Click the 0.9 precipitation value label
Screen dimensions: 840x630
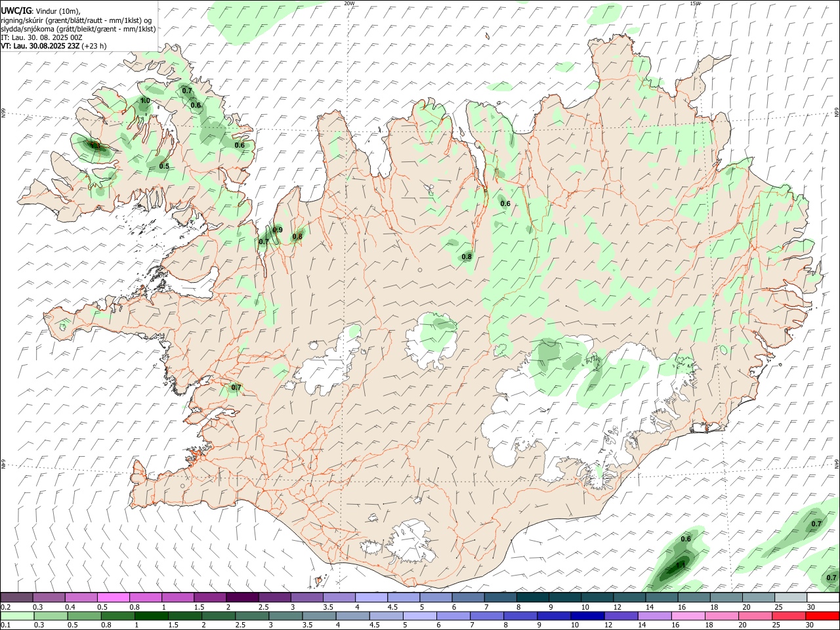click(278, 230)
